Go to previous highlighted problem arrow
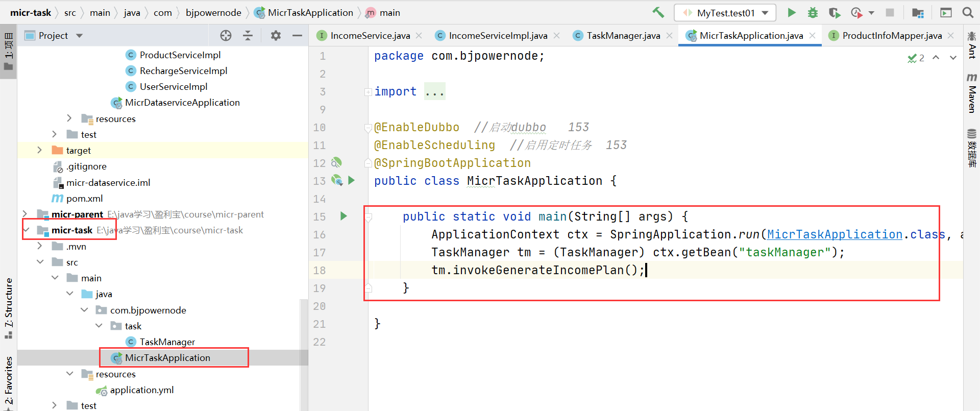The width and height of the screenshot is (980, 411). point(936,58)
